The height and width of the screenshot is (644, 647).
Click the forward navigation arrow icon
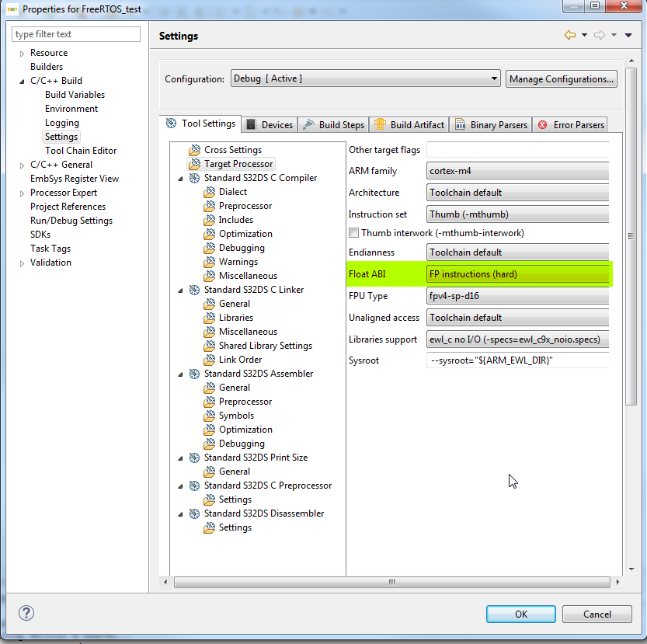(600, 35)
